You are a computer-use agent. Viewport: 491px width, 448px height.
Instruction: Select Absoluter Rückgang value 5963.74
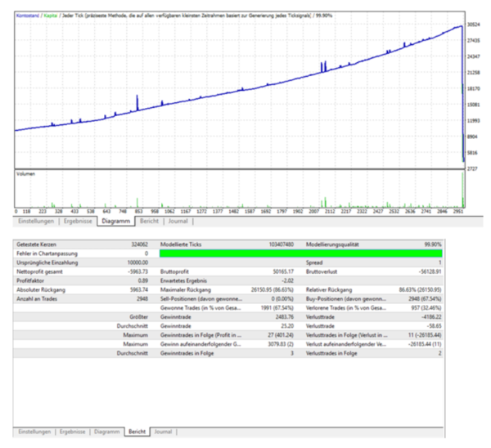tap(139, 289)
